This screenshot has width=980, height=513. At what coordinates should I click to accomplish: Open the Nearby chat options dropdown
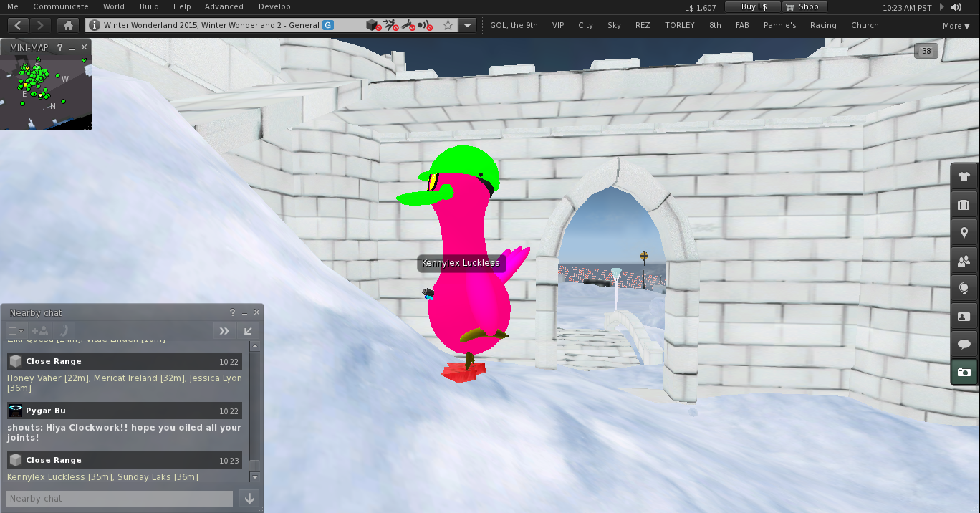click(15, 330)
